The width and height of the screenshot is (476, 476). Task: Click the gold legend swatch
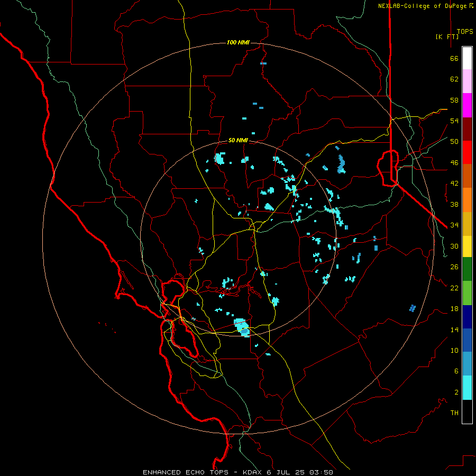tap(467, 224)
